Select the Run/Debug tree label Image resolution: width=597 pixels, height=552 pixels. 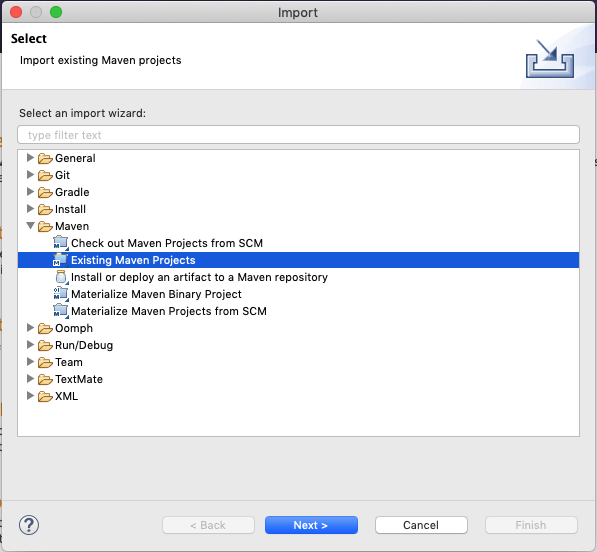[84, 345]
